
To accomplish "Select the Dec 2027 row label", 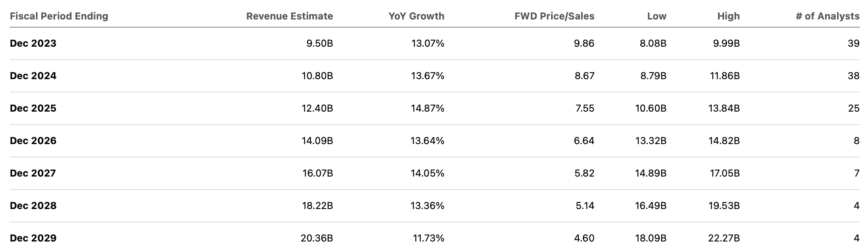I will pos(33,173).
